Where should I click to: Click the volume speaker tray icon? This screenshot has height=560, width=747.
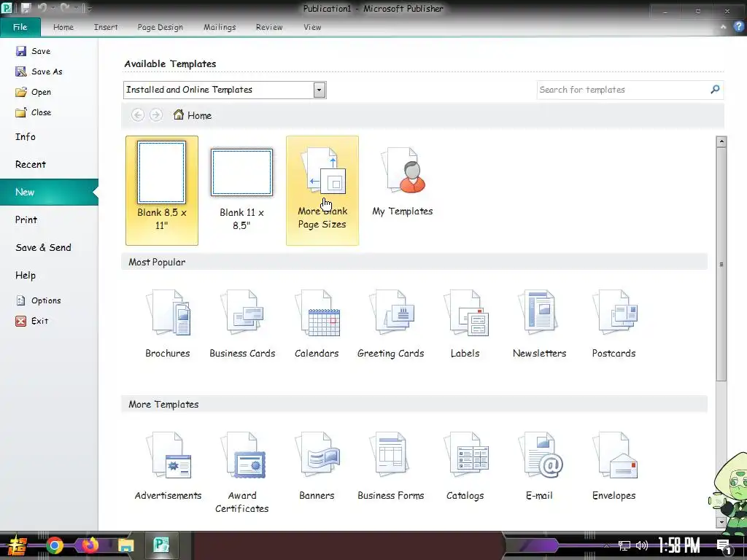coord(642,545)
